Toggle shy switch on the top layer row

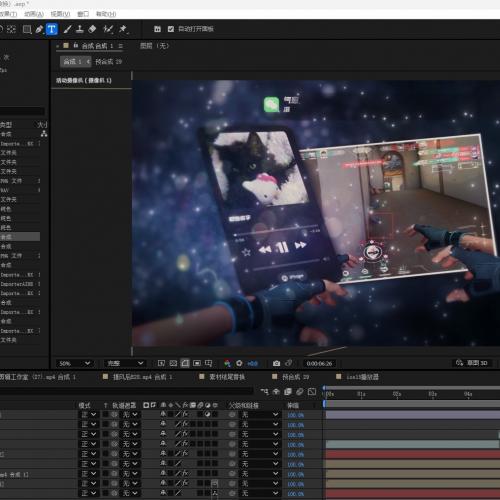pyautogui.click(x=163, y=414)
